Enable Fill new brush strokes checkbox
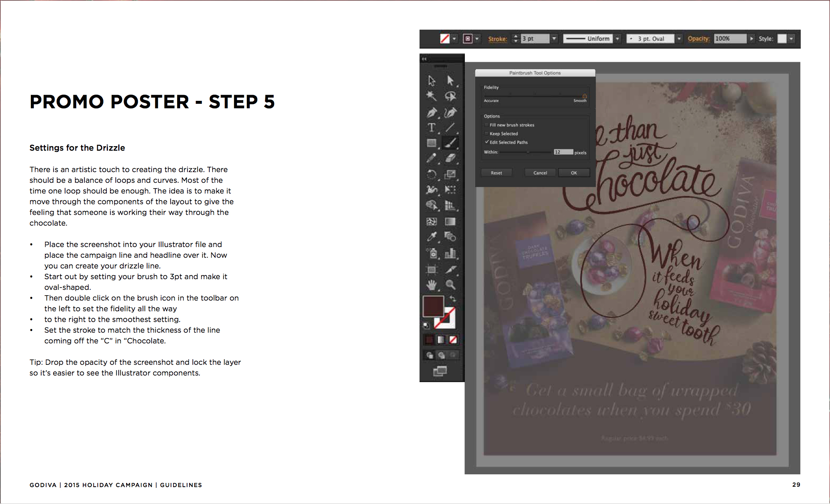 point(487,125)
